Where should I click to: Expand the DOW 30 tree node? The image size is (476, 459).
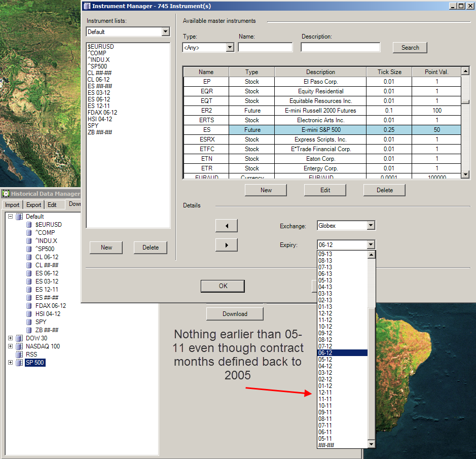click(x=10, y=338)
